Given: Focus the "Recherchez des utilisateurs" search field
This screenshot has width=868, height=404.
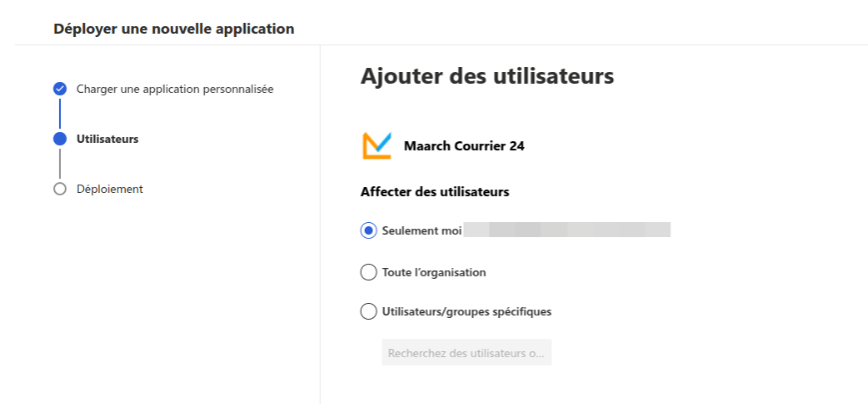Looking at the screenshot, I should 466,353.
